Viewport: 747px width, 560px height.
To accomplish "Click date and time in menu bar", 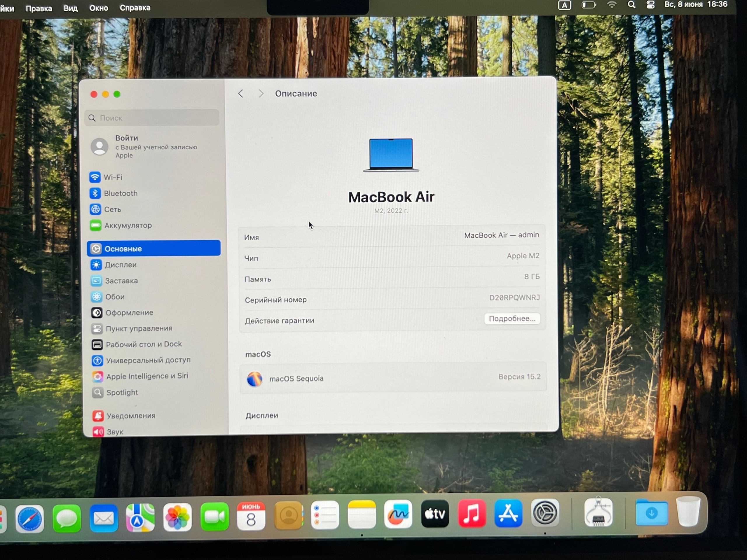I will click(696, 4).
